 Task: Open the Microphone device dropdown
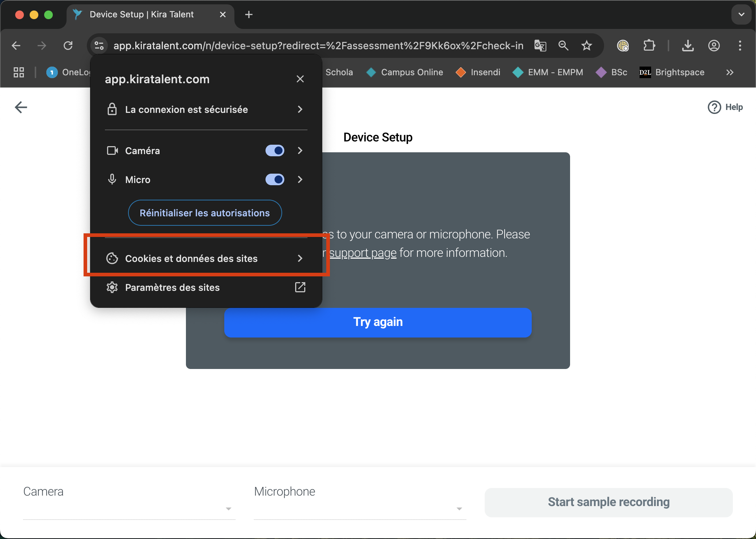(x=459, y=509)
